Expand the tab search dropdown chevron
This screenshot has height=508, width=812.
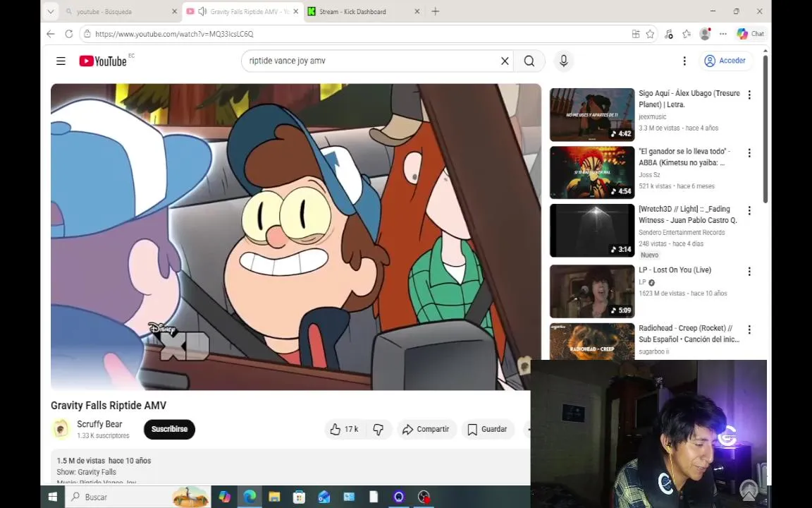click(50, 11)
